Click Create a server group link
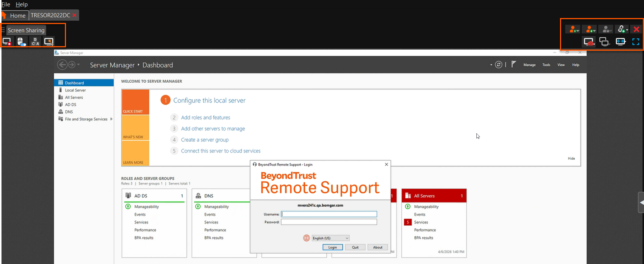This screenshot has height=264, width=644. 205,140
